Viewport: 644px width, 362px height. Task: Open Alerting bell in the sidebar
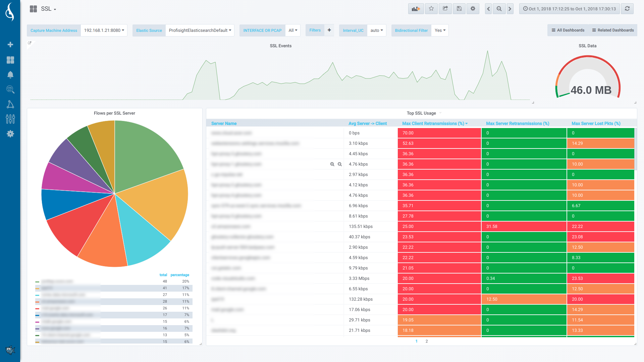click(10, 75)
